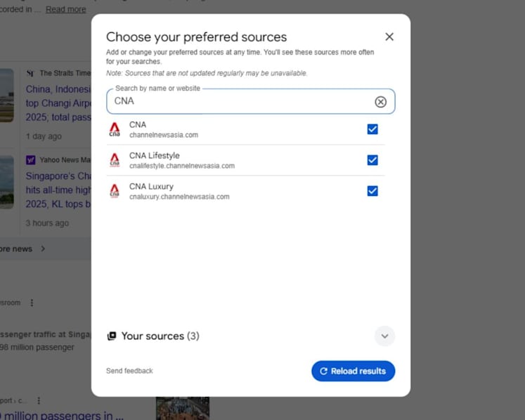The height and width of the screenshot is (420, 525).
Task: Open the Send feedback link
Action: [129, 371]
